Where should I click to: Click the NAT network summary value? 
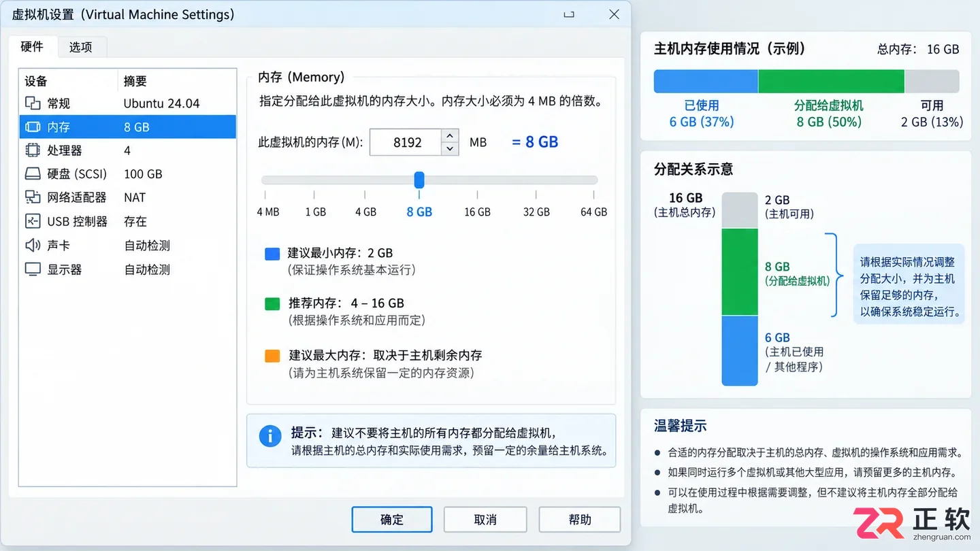pos(135,197)
